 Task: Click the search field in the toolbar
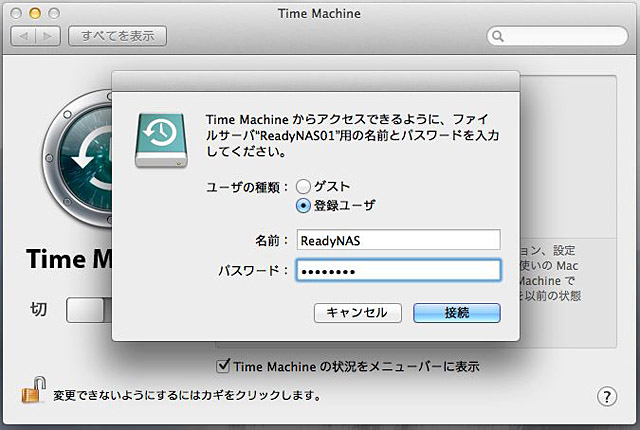(560, 37)
